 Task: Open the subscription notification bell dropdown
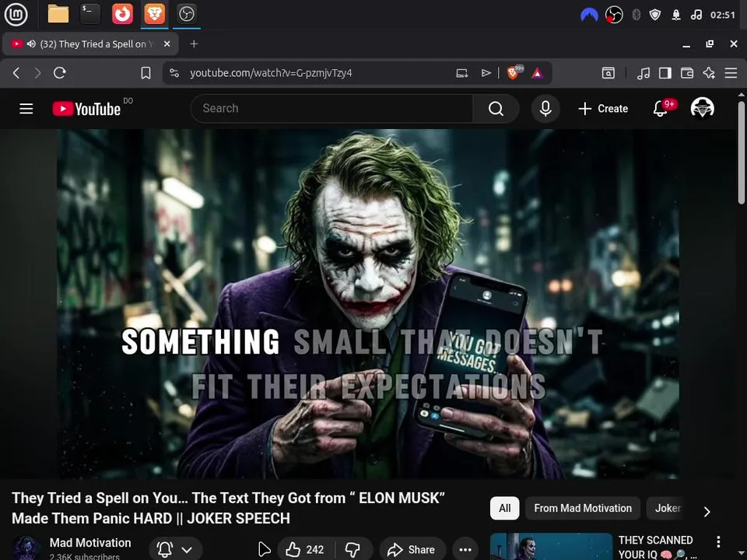pyautogui.click(x=176, y=550)
